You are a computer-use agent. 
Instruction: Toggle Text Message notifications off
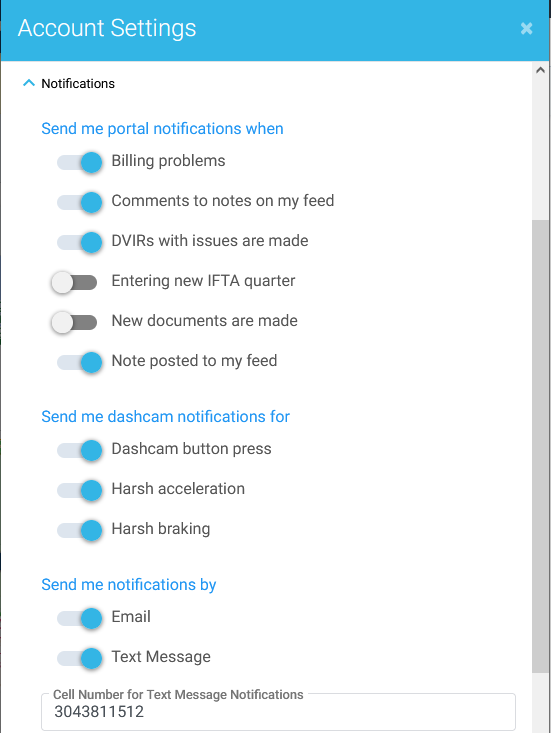pos(79,659)
